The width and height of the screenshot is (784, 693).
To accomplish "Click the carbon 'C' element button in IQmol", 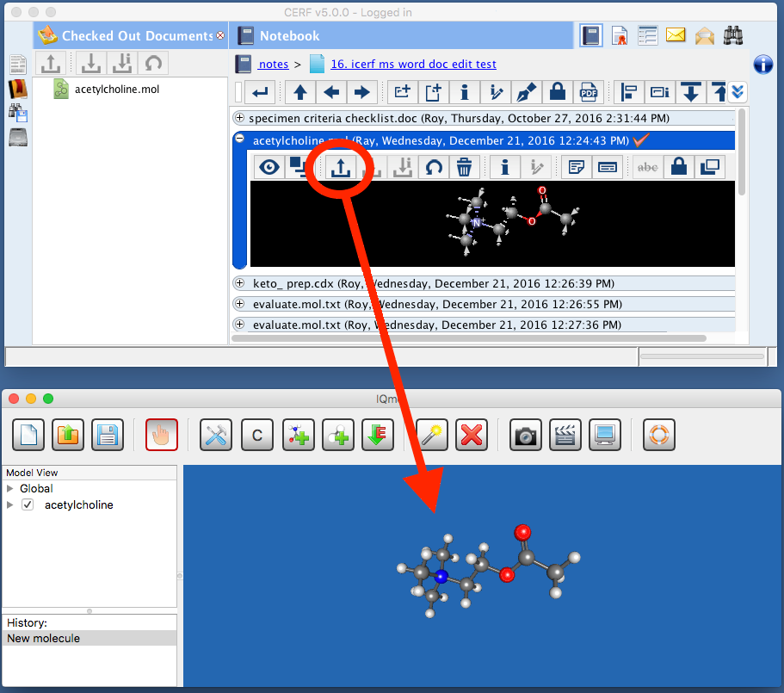I will coord(257,436).
